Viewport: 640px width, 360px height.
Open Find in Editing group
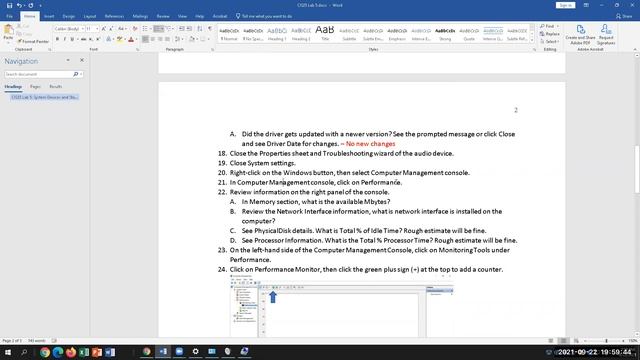[x=549, y=26]
